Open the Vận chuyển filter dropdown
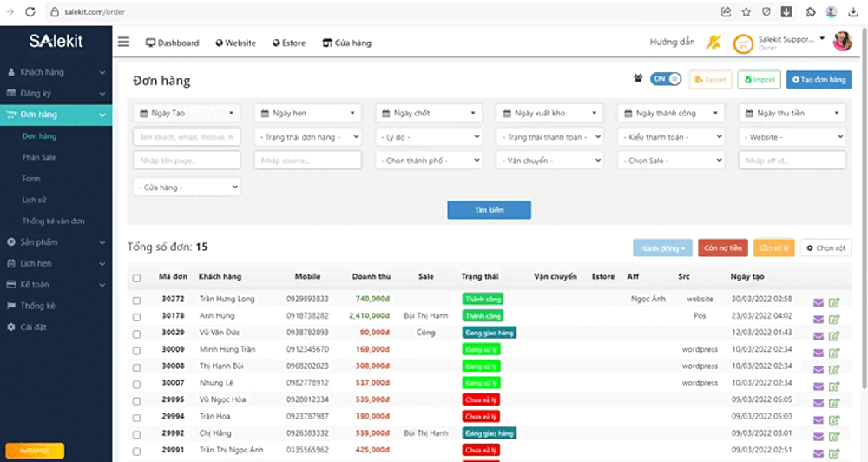 (x=549, y=161)
